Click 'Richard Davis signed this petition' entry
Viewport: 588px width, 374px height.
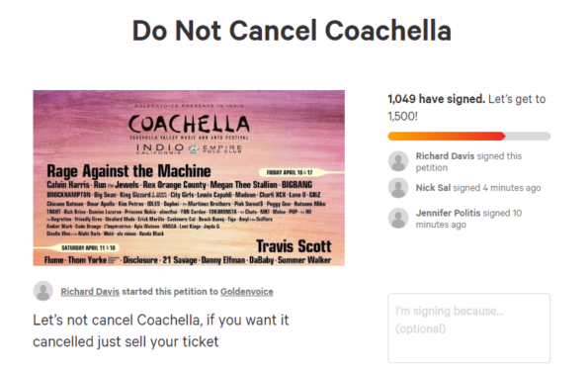coord(468,161)
